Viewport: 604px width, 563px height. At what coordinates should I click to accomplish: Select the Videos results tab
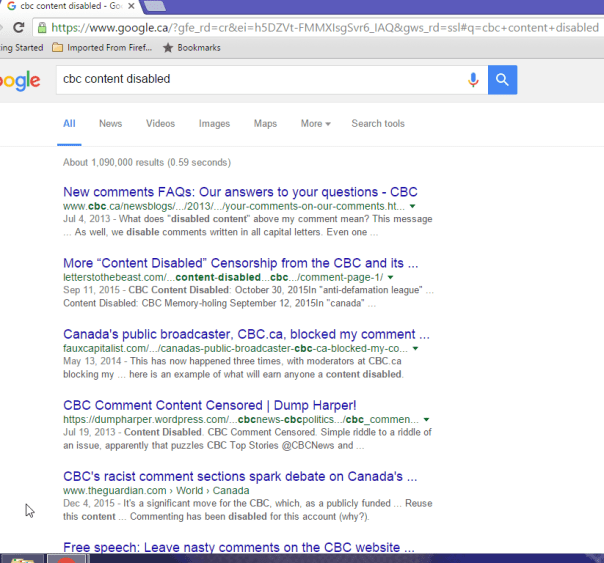[x=160, y=124]
